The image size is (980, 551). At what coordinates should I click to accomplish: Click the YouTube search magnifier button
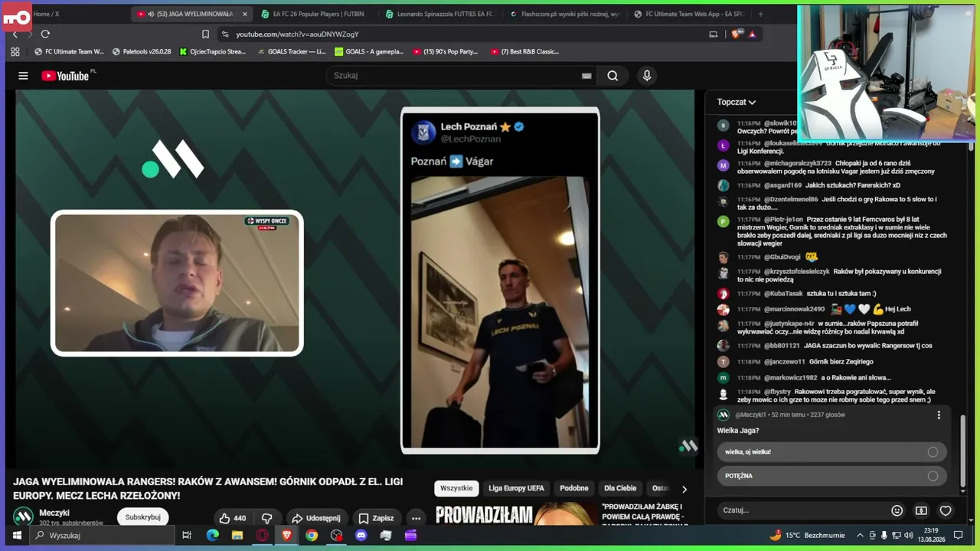pyautogui.click(x=612, y=76)
